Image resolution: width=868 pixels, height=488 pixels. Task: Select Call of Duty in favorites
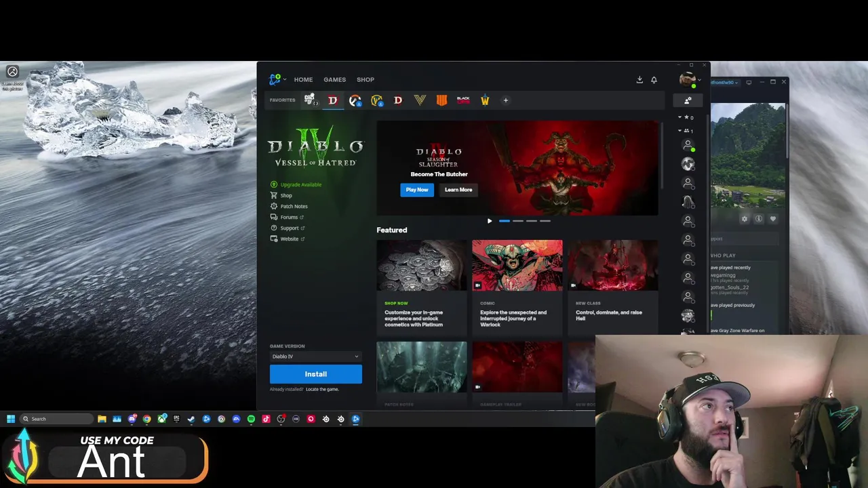311,100
